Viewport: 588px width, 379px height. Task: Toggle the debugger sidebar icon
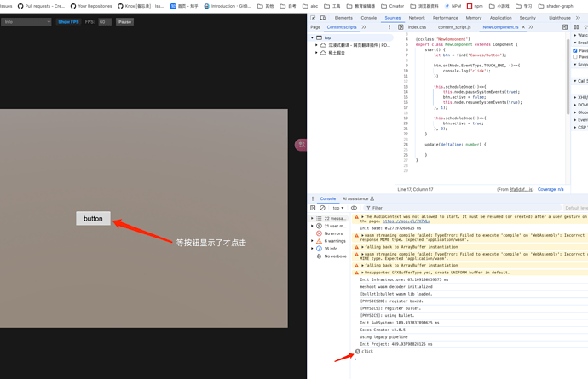point(565,27)
